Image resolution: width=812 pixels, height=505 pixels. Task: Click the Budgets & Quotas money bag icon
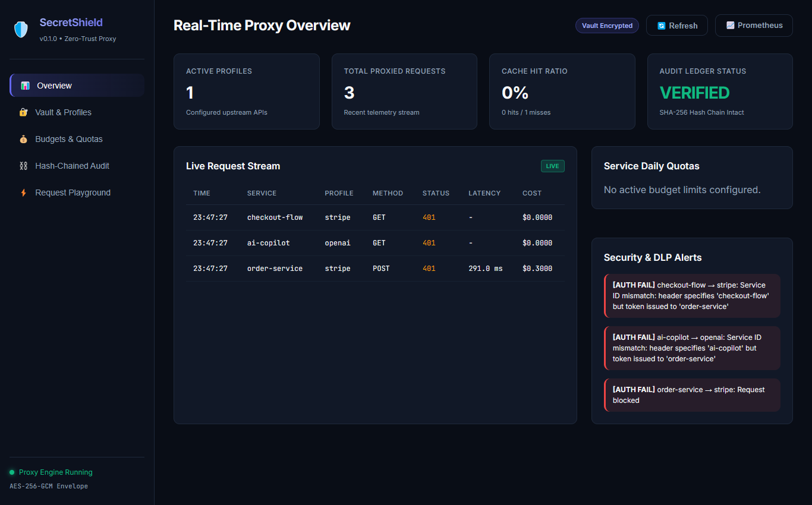pos(23,139)
